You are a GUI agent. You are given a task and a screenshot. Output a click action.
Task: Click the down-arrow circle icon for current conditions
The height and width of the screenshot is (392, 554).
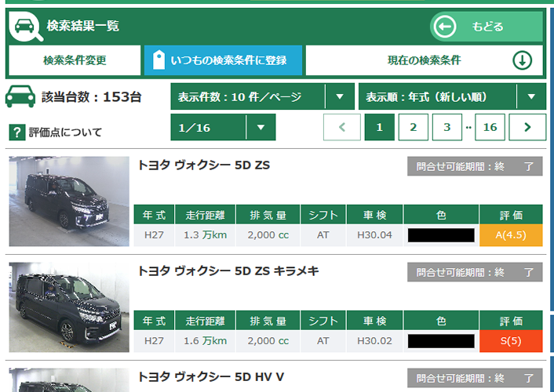pyautogui.click(x=523, y=60)
